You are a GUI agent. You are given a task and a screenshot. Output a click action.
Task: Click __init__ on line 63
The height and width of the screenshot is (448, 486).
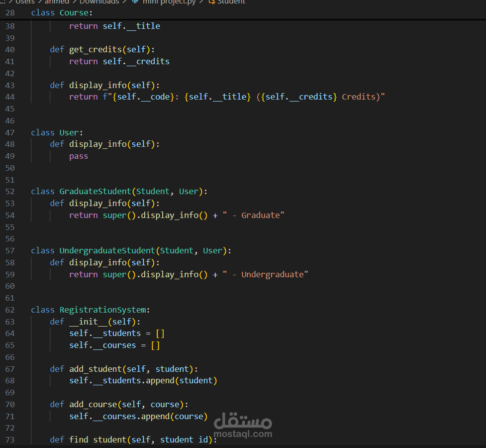coord(89,322)
